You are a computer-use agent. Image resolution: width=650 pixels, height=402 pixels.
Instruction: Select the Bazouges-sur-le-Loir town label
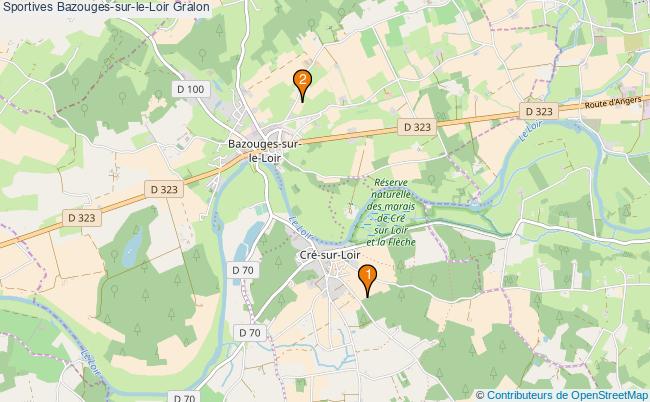[x=264, y=151]
